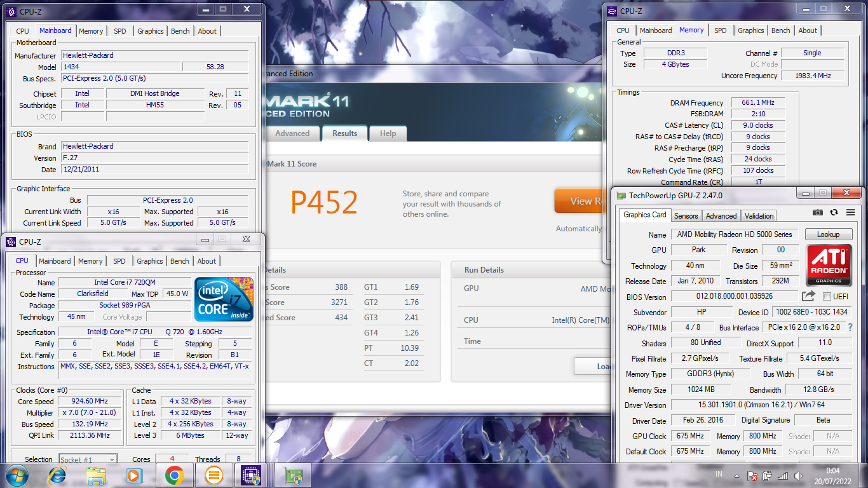Open the Selection Socket #1 dropdown
Image resolution: width=868 pixels, height=488 pixels.
[x=88, y=459]
